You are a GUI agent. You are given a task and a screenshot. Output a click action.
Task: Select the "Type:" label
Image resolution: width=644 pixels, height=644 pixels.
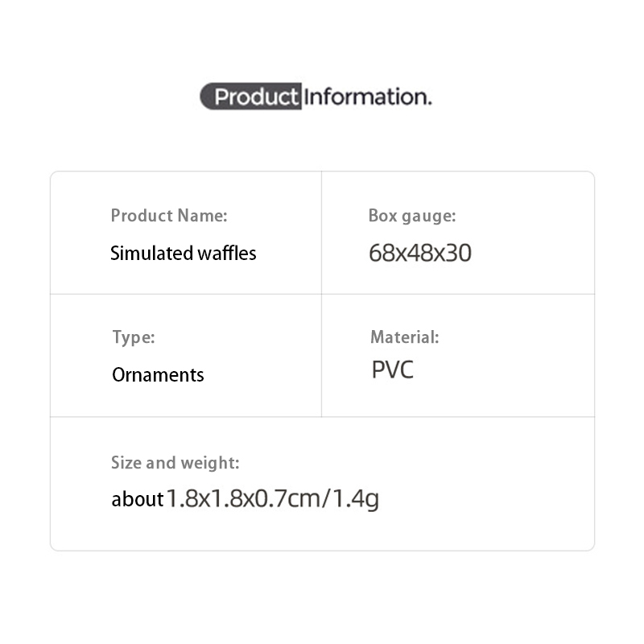134,337
